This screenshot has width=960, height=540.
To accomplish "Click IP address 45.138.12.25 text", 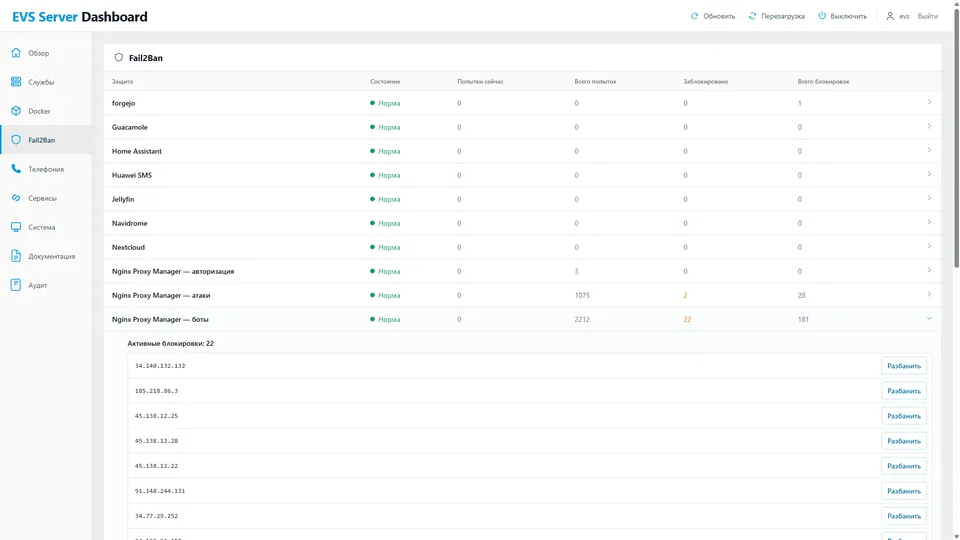I will [x=156, y=416].
